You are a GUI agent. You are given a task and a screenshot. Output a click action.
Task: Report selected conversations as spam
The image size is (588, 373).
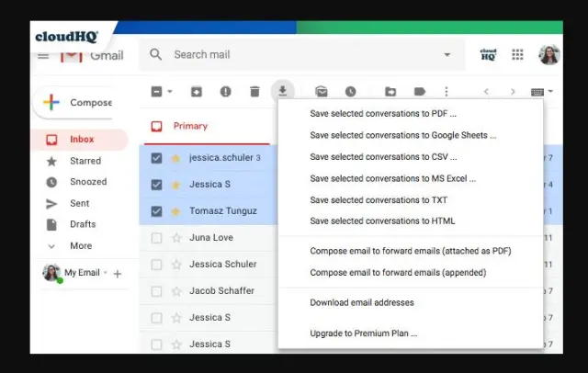click(x=225, y=92)
